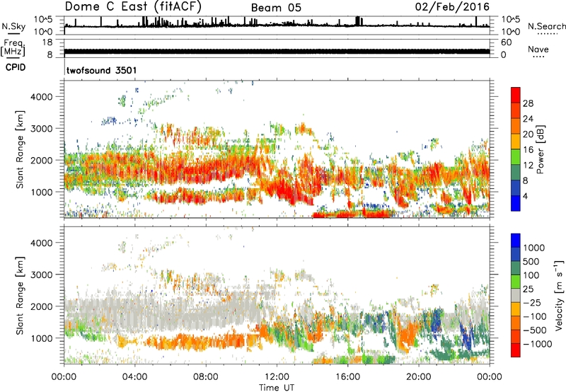Click the '04:00' time tick label
The image size is (566, 392).
click(134, 377)
